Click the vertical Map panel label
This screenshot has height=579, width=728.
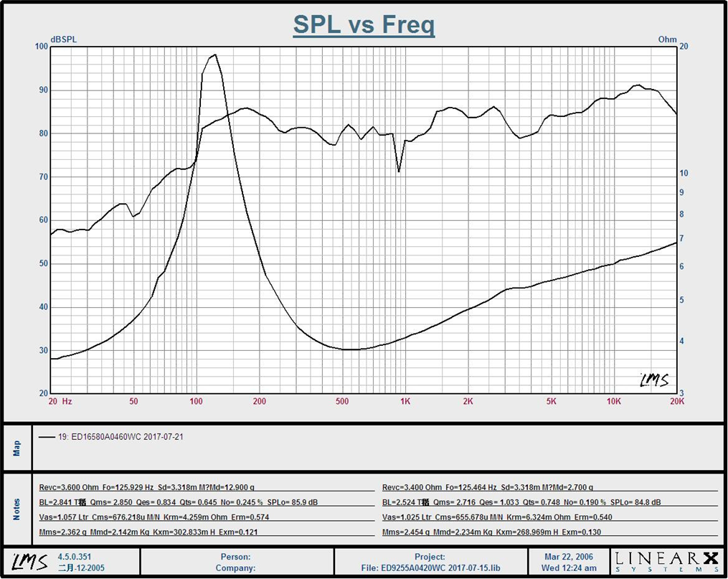click(17, 448)
